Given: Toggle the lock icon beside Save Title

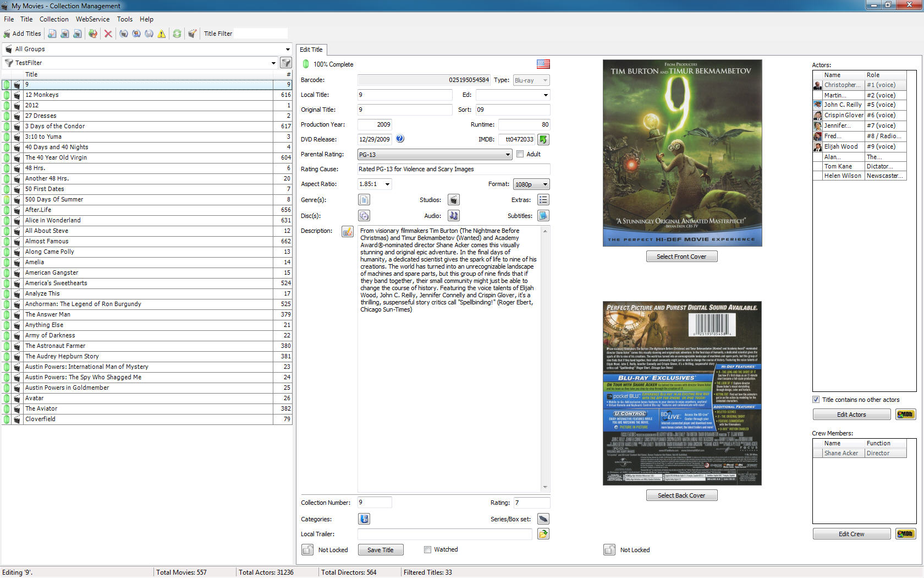Looking at the screenshot, I should (307, 549).
